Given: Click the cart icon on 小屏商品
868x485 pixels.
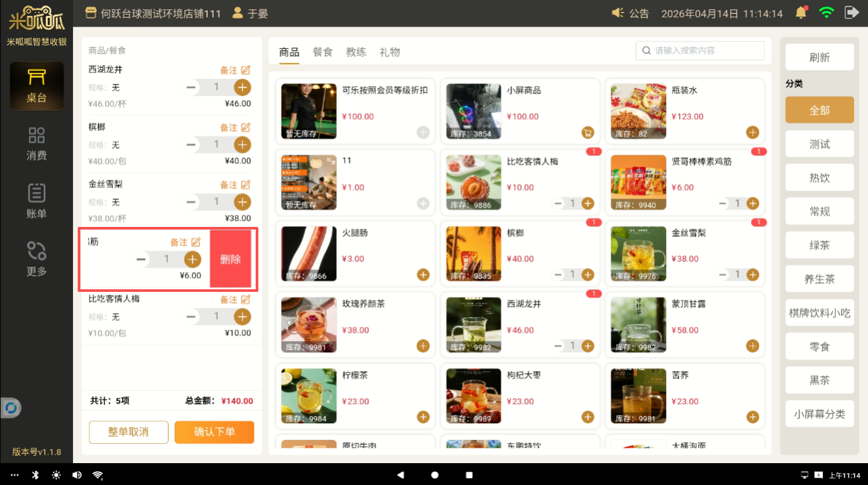Looking at the screenshot, I should tap(587, 132).
